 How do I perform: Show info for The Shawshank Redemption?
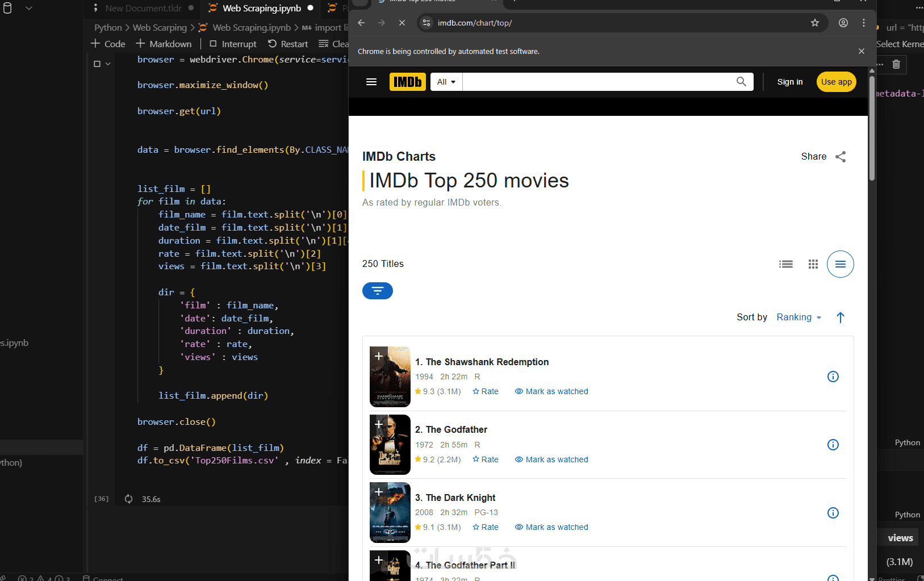(833, 377)
